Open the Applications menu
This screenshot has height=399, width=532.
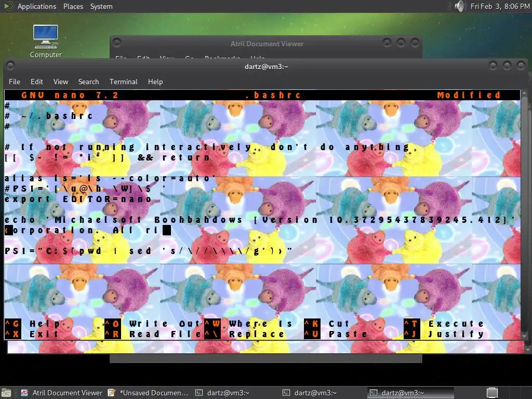[x=37, y=6]
